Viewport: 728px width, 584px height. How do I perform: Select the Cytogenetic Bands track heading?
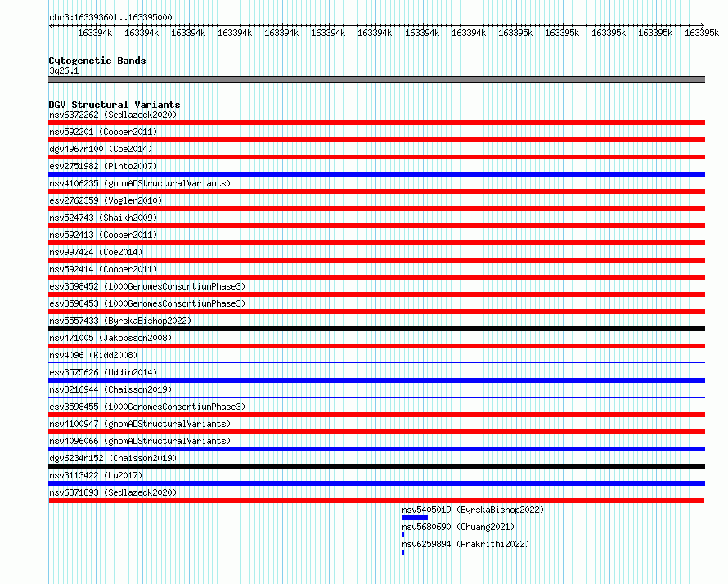click(97, 61)
